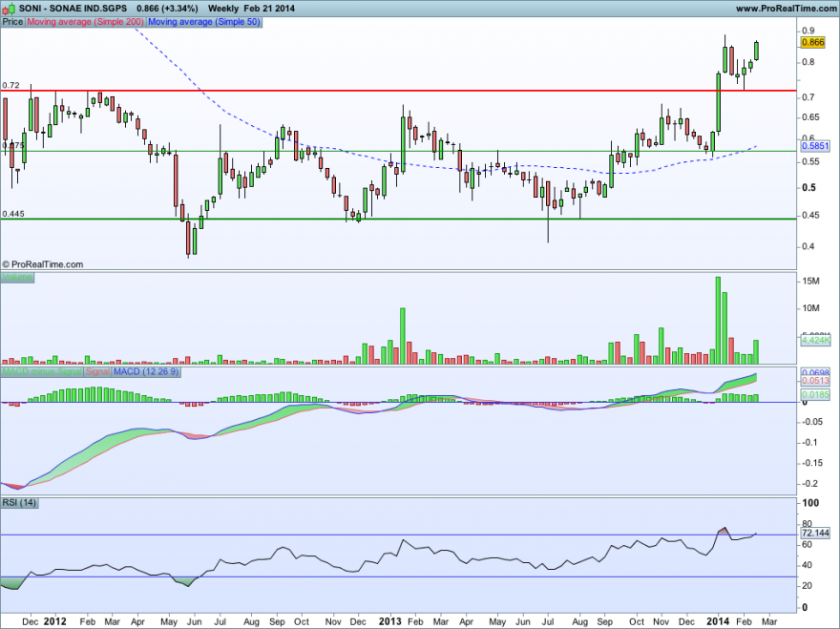Select the red resistance line at 0.72
The height and width of the screenshot is (629, 840).
click(x=382, y=89)
